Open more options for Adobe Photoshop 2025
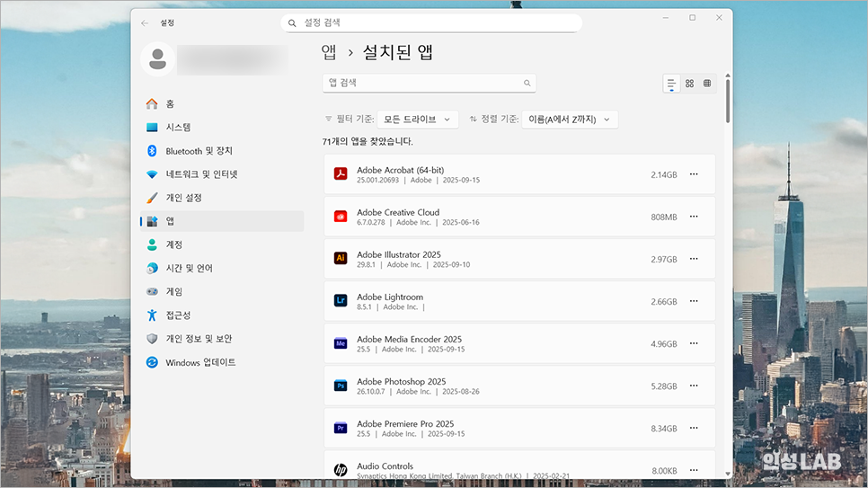The width and height of the screenshot is (868, 488). [x=694, y=386]
